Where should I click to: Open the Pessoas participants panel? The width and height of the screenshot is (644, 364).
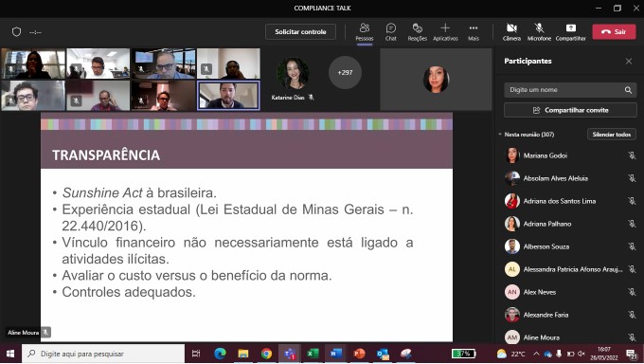365,32
